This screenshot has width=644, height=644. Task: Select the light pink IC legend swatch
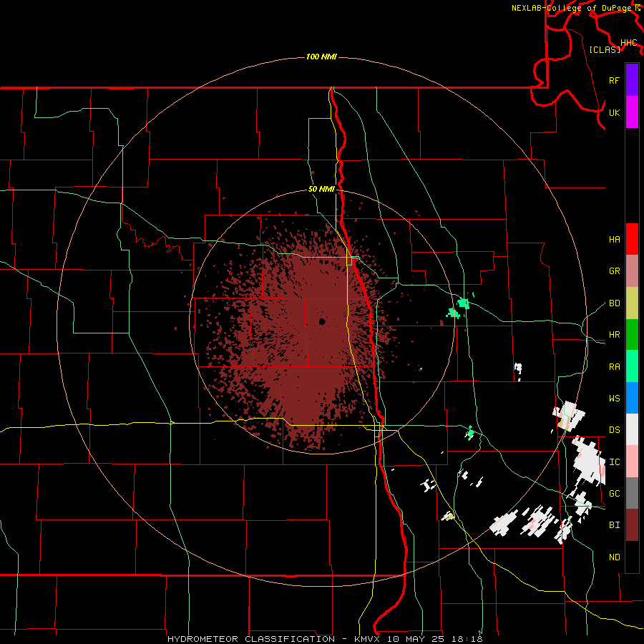[x=632, y=462]
